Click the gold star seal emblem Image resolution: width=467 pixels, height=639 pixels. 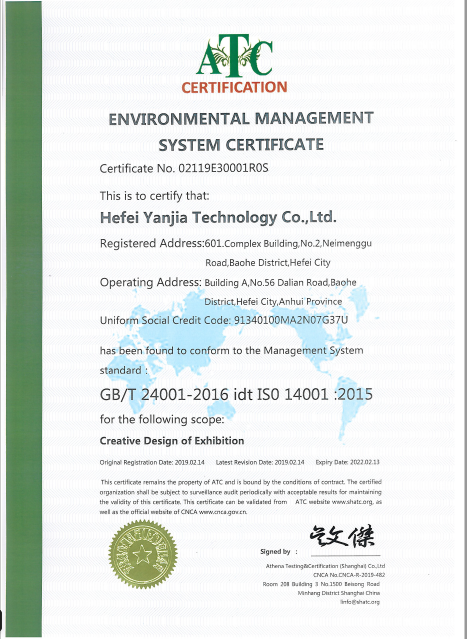[143, 554]
